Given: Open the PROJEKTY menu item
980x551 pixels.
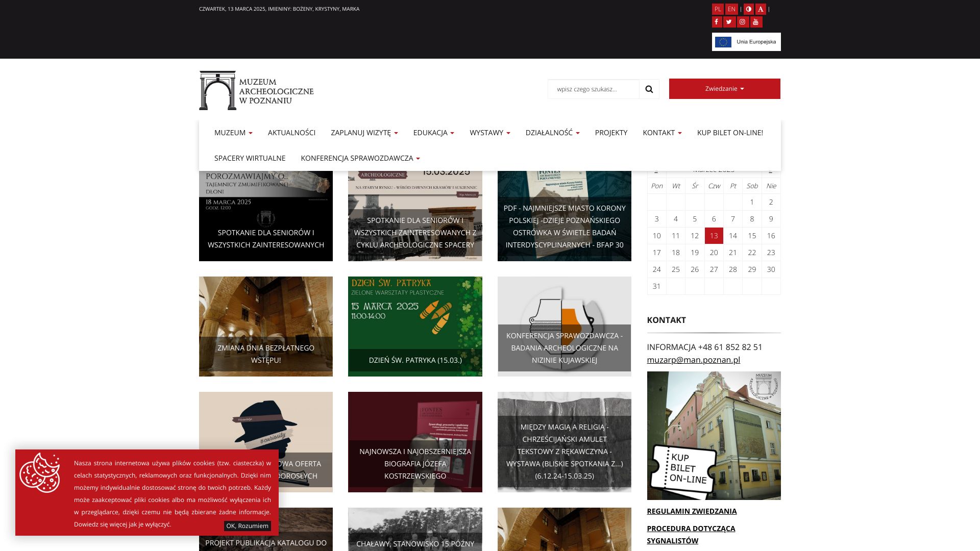Looking at the screenshot, I should (x=611, y=133).
